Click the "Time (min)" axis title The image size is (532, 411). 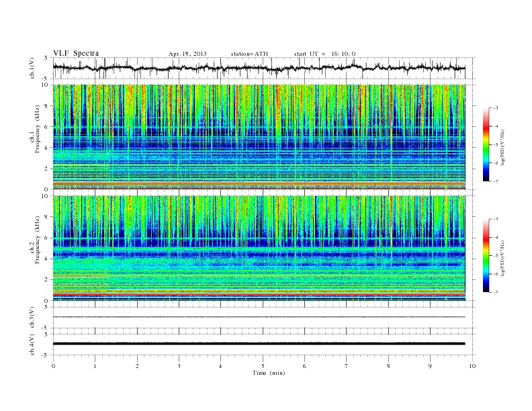pos(269,373)
